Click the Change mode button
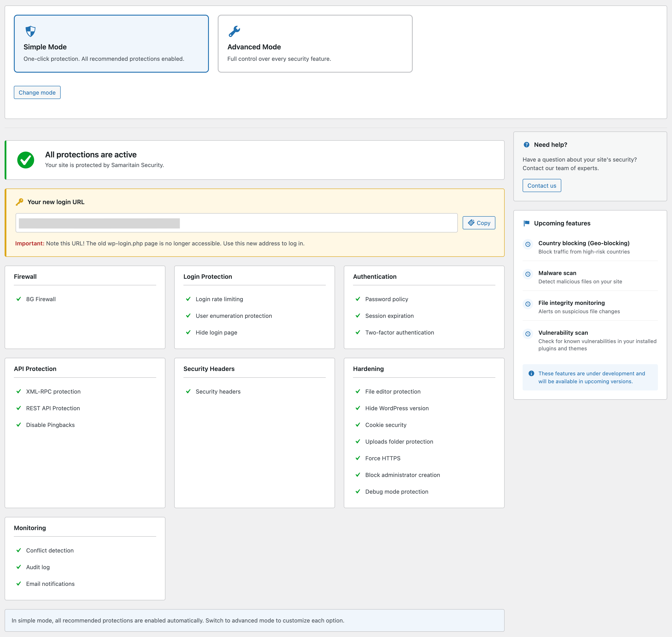This screenshot has height=637, width=672. click(37, 92)
